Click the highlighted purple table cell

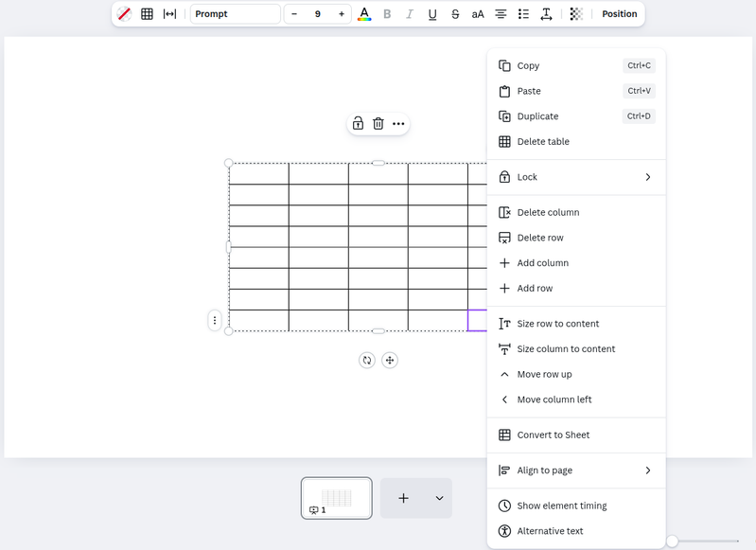pos(477,320)
